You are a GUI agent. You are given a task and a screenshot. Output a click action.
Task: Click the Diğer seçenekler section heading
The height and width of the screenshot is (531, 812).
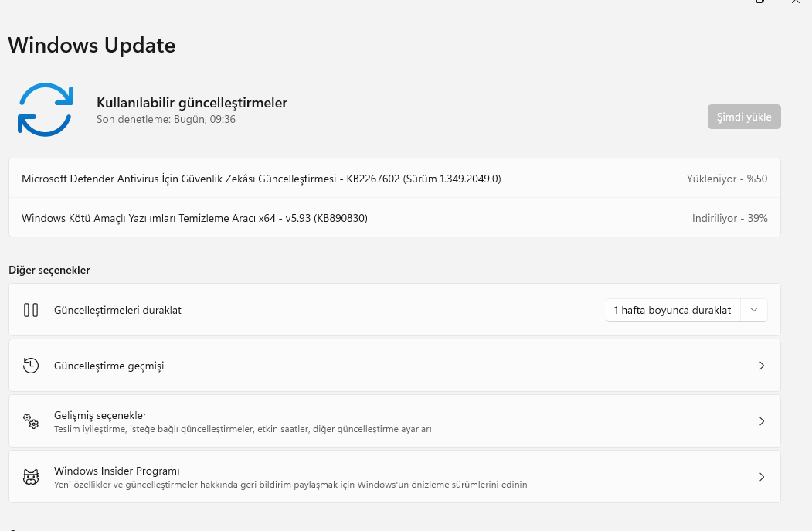[49, 270]
